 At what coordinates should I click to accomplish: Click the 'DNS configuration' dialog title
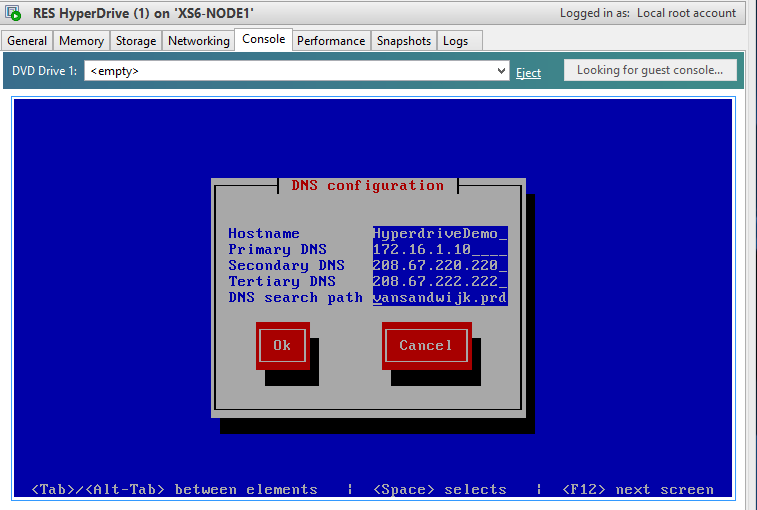367,185
